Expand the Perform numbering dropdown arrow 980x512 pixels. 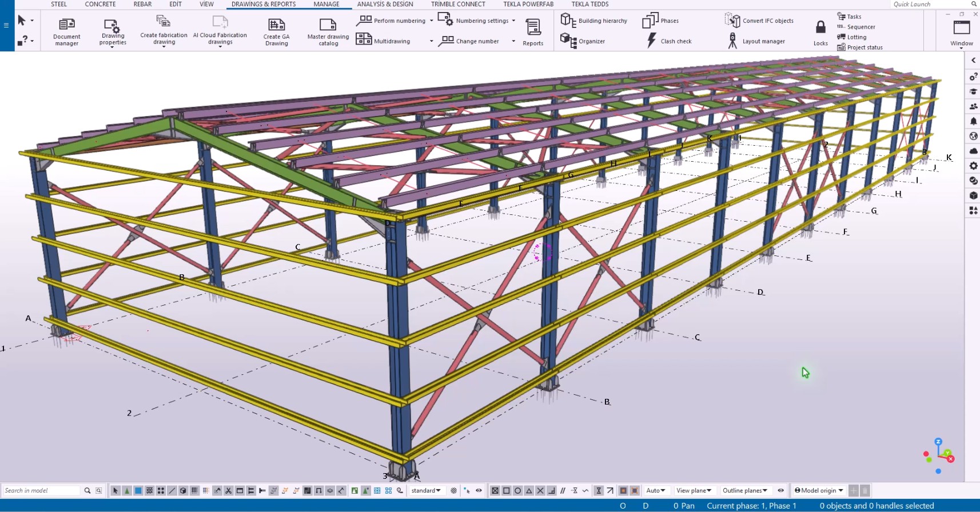(x=431, y=21)
